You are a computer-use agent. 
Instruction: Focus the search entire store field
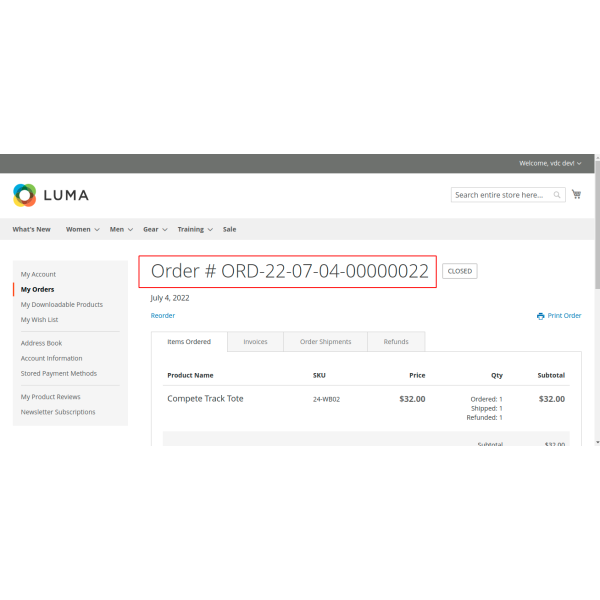click(x=500, y=195)
